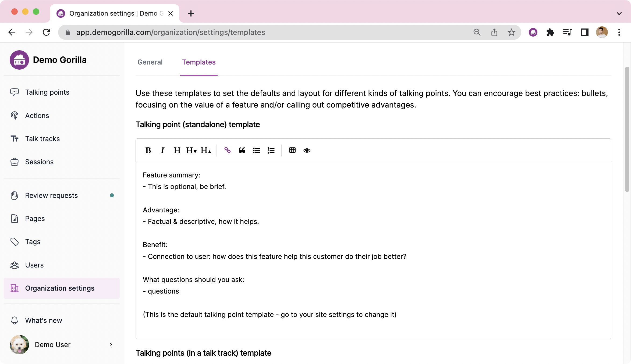Switch to the General tab
This screenshot has height=364, width=631.
click(150, 62)
